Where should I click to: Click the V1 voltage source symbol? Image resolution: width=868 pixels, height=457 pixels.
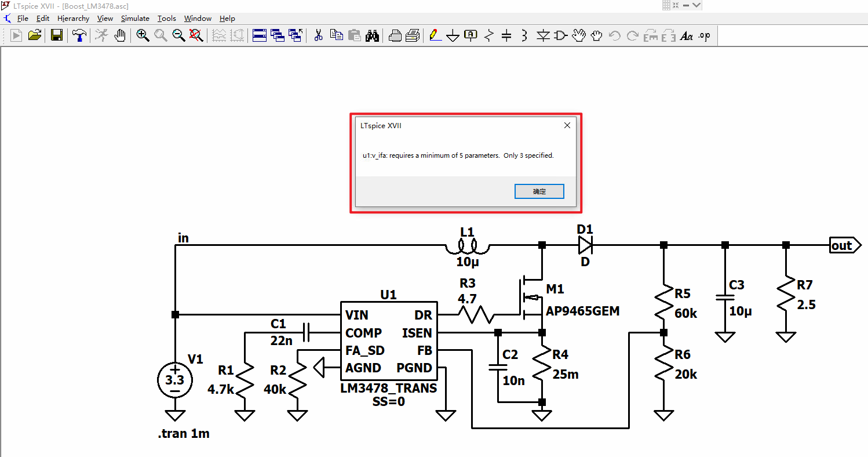174,379
